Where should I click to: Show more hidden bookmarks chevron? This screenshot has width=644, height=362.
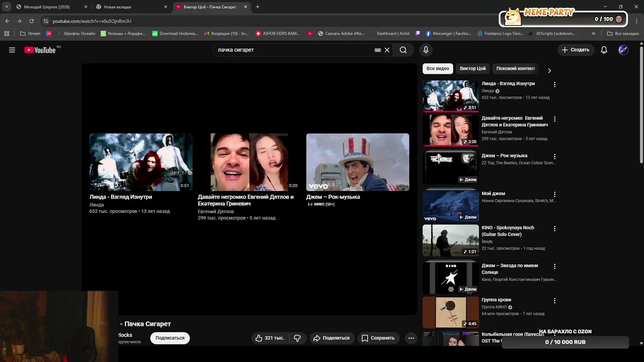point(594,34)
